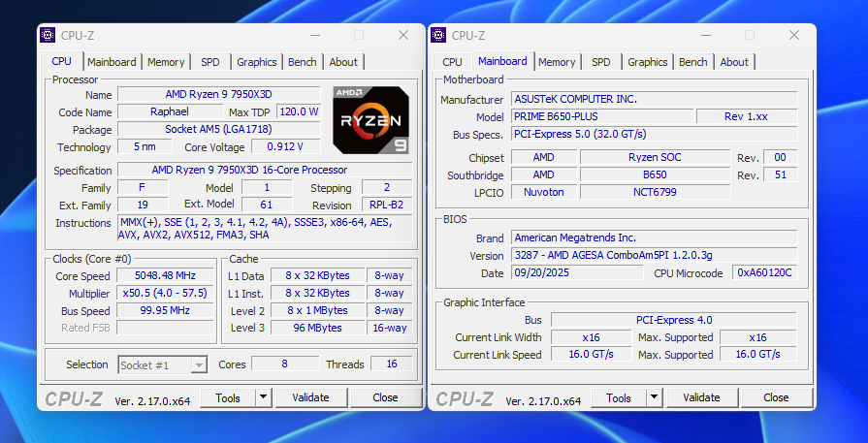
Task: Click Tools button in right window
Action: [619, 397]
